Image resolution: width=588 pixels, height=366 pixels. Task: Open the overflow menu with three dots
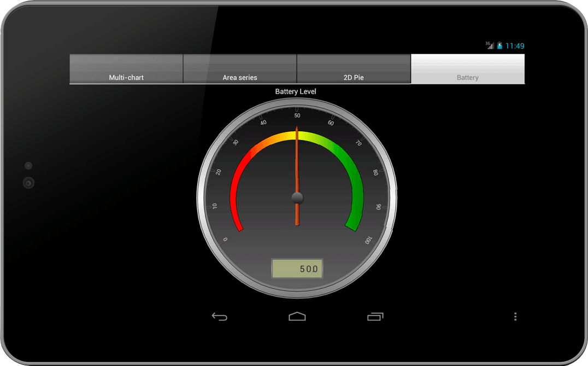point(515,316)
